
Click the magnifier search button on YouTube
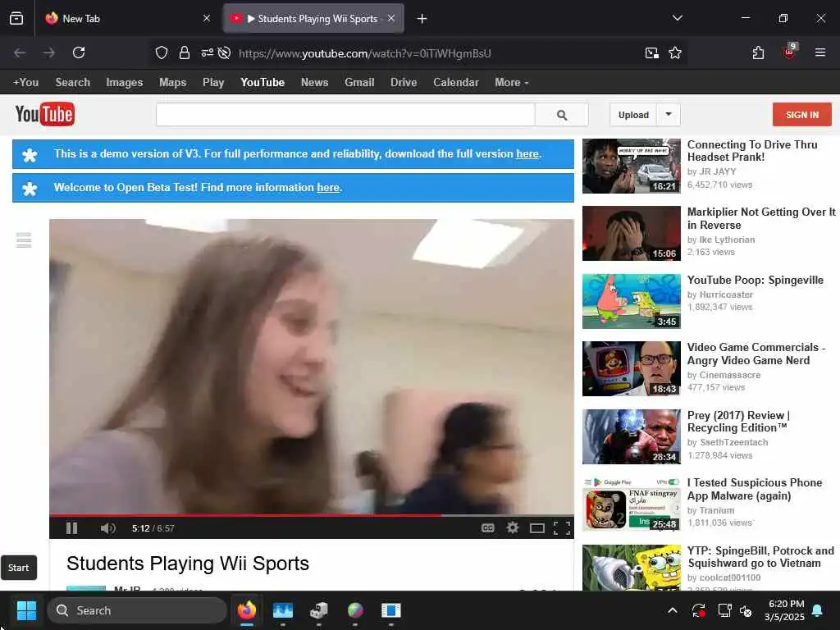click(561, 115)
